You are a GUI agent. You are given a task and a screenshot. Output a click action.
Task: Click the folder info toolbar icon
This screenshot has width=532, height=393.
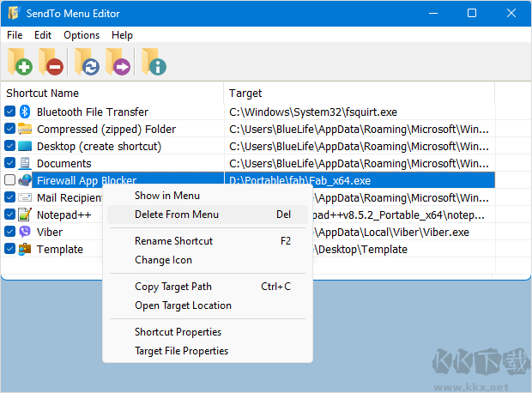[x=154, y=62]
